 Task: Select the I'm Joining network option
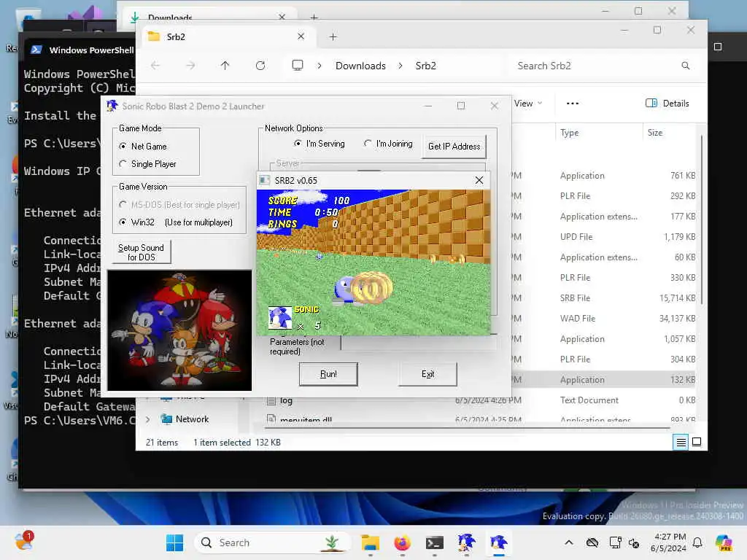tap(368, 144)
